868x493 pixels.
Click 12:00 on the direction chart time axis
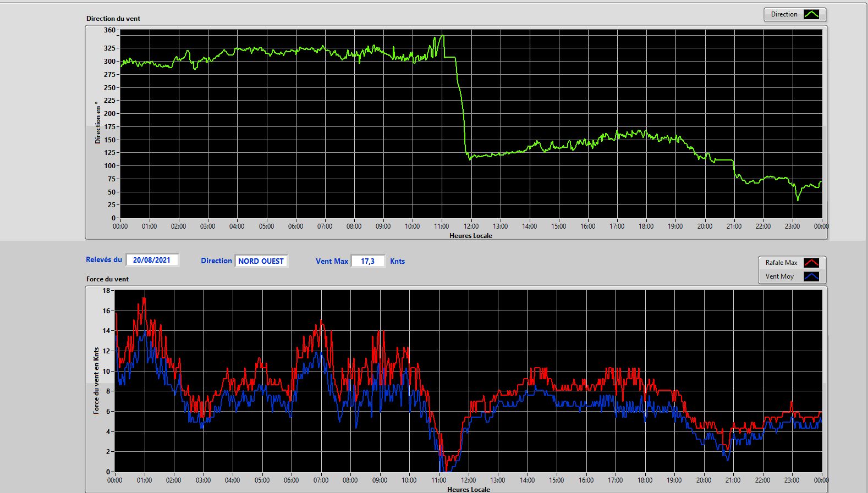(471, 226)
